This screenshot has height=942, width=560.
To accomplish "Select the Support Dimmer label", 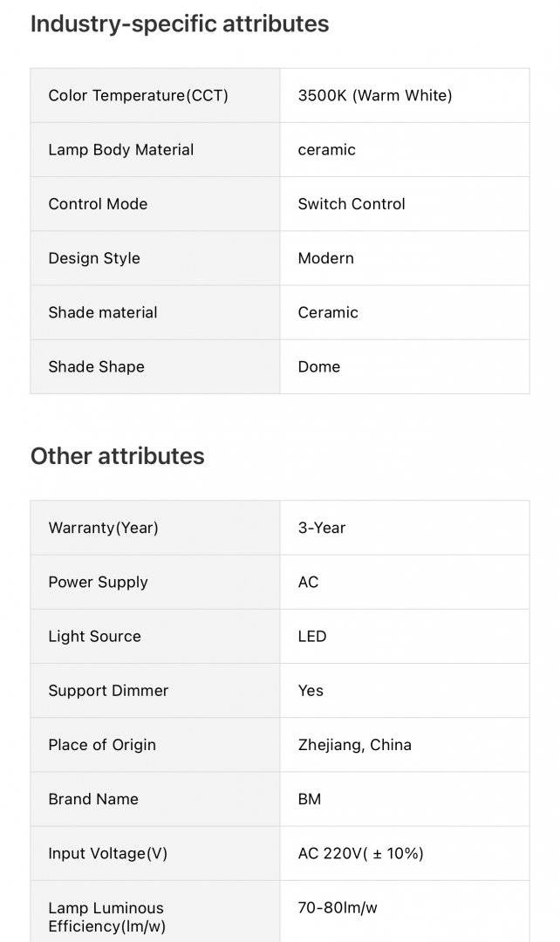I will (x=108, y=690).
